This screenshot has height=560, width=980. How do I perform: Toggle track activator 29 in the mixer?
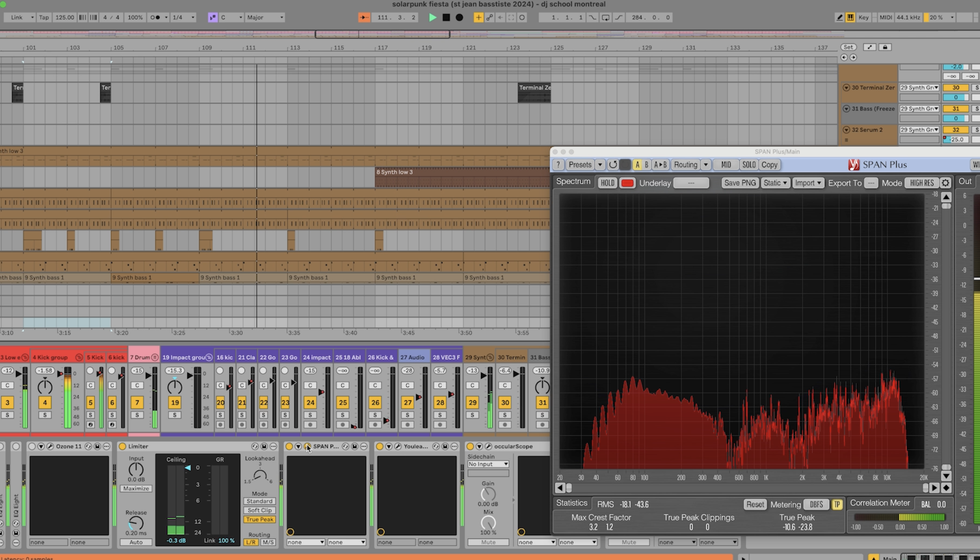472,402
